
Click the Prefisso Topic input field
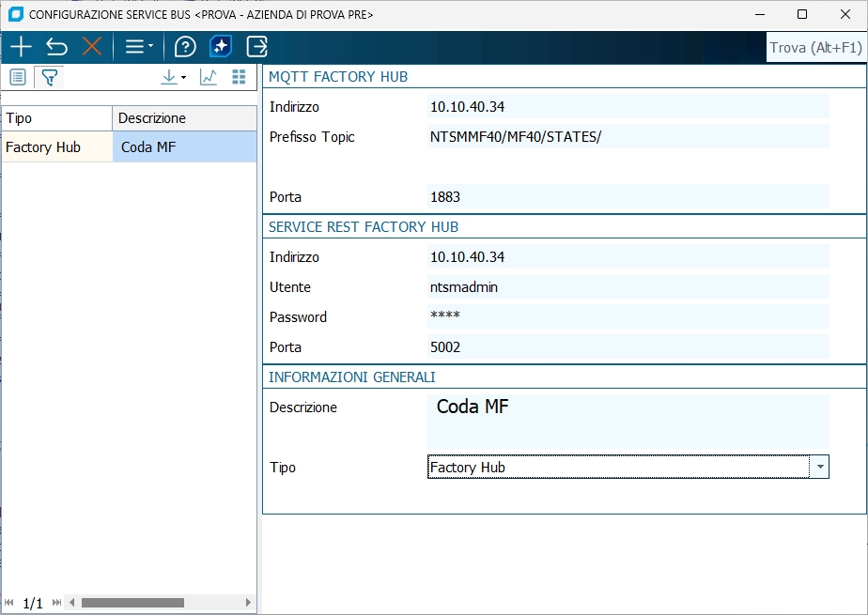point(628,137)
